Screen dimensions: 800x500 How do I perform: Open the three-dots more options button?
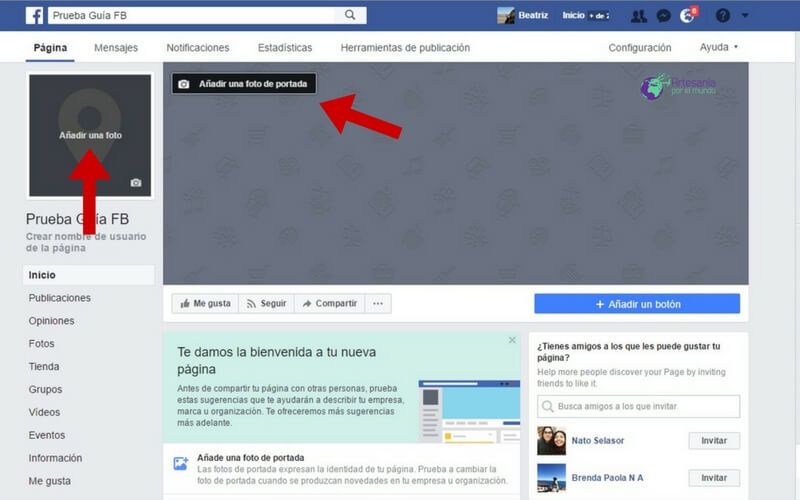coord(378,304)
